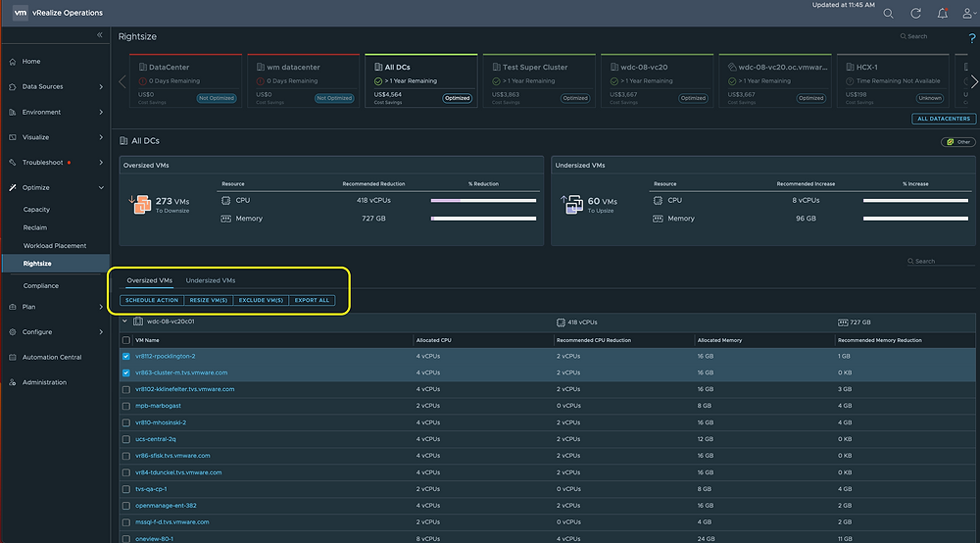Expand the Configure menu chevron
The width and height of the screenshot is (980, 543).
coord(101,332)
